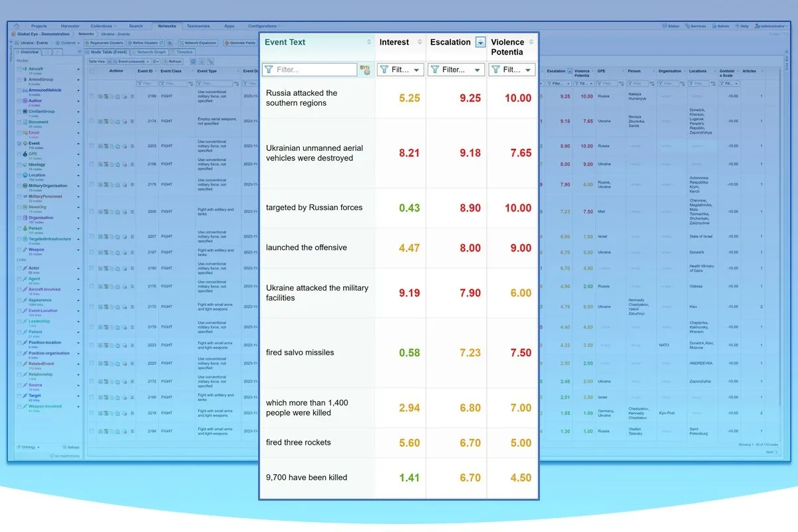Click the sort arrows on Event Text column
The height and width of the screenshot is (532, 798).
pyautogui.click(x=369, y=42)
